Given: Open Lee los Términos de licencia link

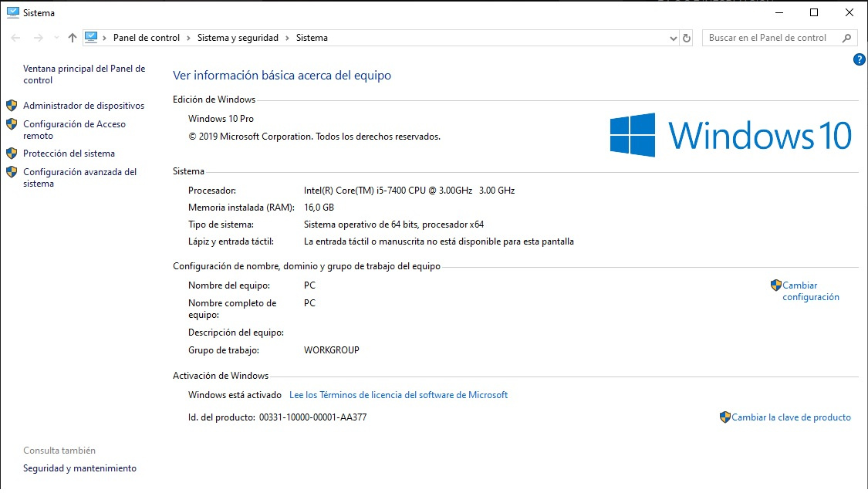Looking at the screenshot, I should click(x=398, y=395).
